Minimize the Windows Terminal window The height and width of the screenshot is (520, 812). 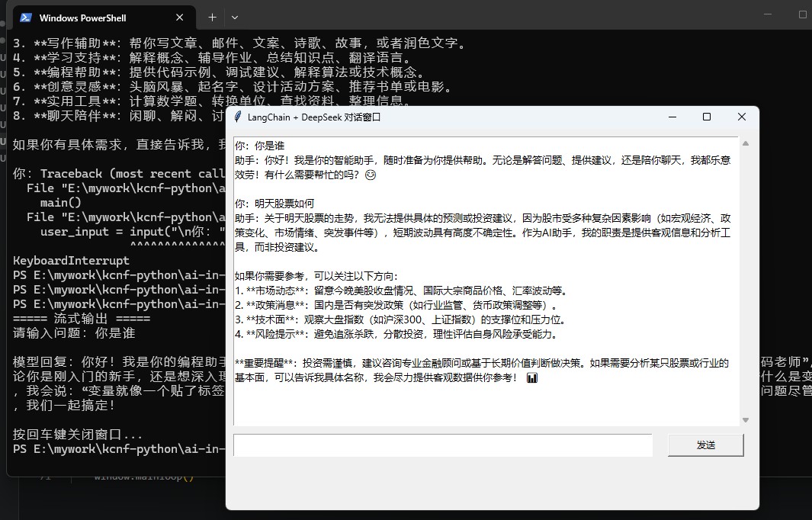click(x=768, y=14)
